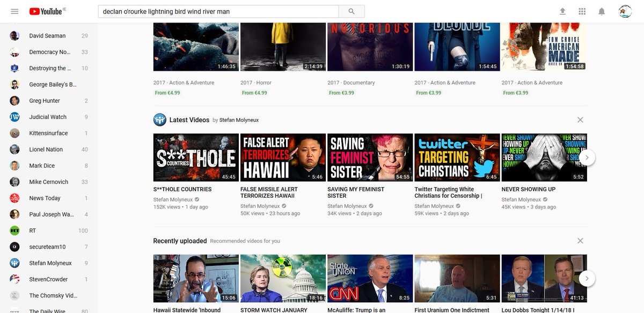Screen dimensions: 644x313
Task: Click RT channel avatar icon
Action: click(15, 230)
